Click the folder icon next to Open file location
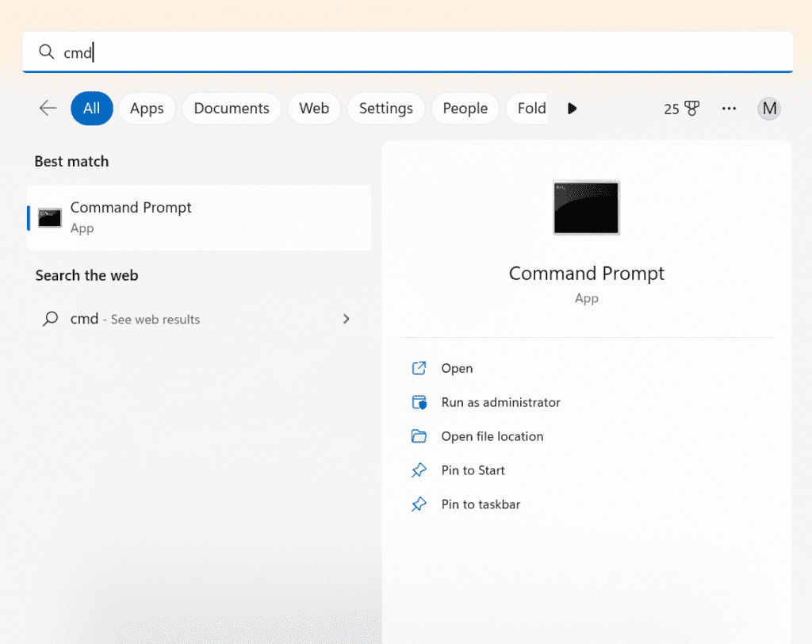This screenshot has width=812, height=644. [x=419, y=436]
